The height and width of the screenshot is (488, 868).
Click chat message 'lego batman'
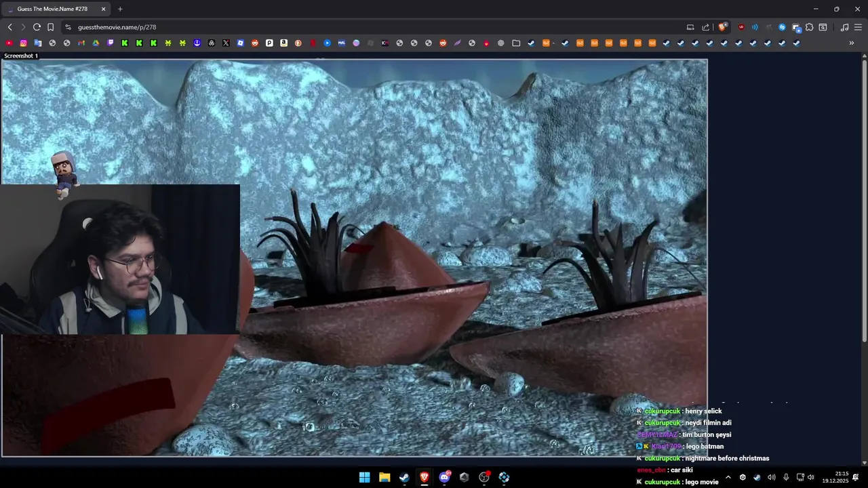(x=705, y=446)
